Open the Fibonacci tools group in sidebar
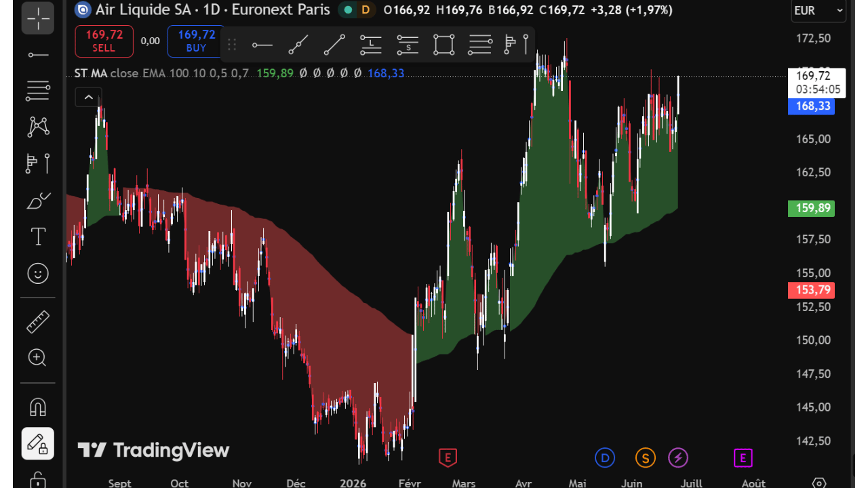The width and height of the screenshot is (868, 488). (x=38, y=90)
